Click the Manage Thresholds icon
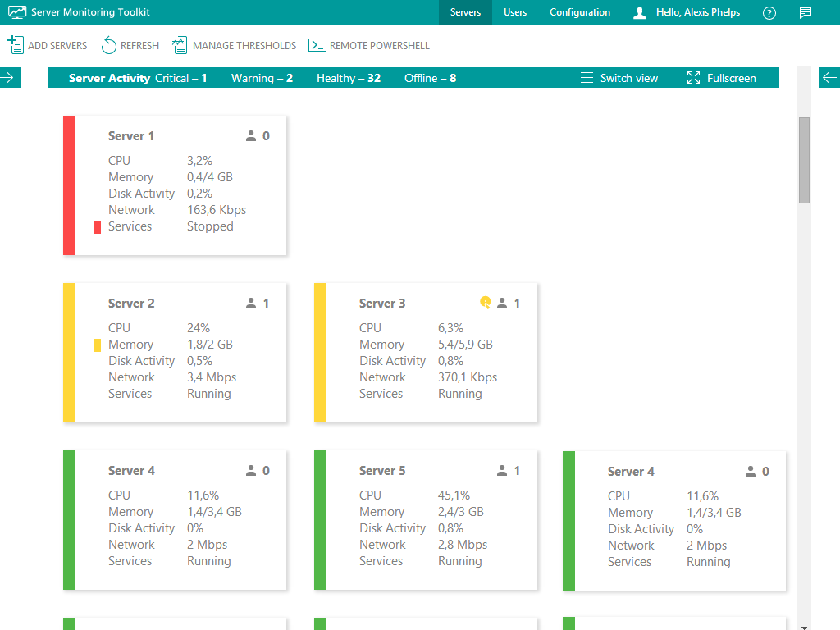This screenshot has height=630, width=840. tap(180, 45)
